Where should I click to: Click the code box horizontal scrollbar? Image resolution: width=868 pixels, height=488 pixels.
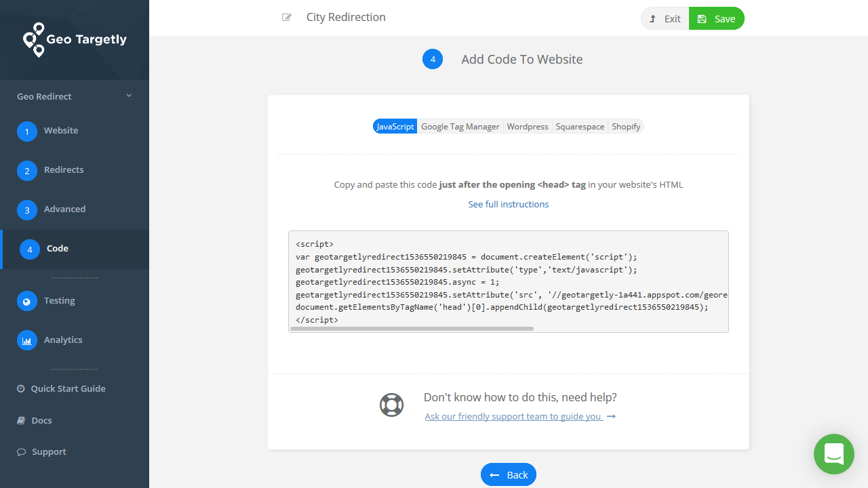[412, 329]
